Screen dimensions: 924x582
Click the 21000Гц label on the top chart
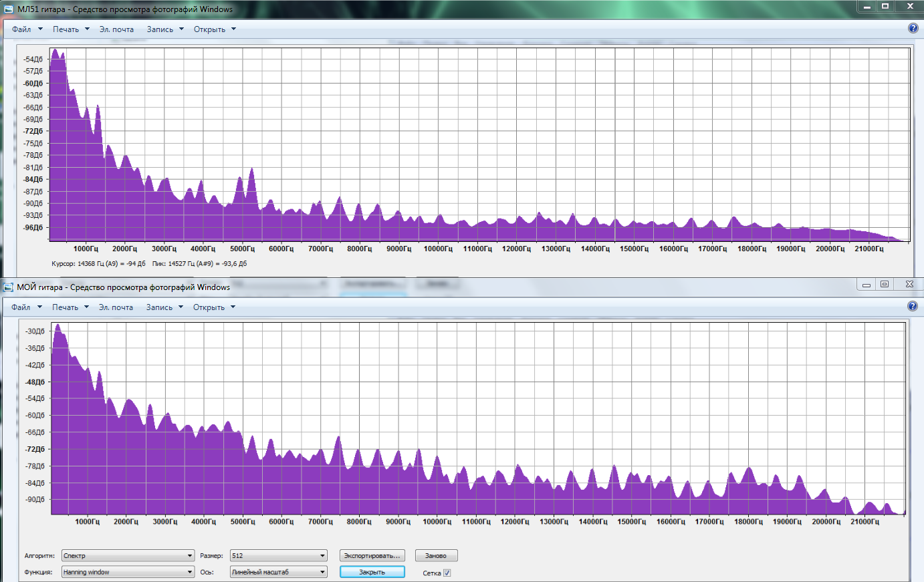[x=869, y=249]
